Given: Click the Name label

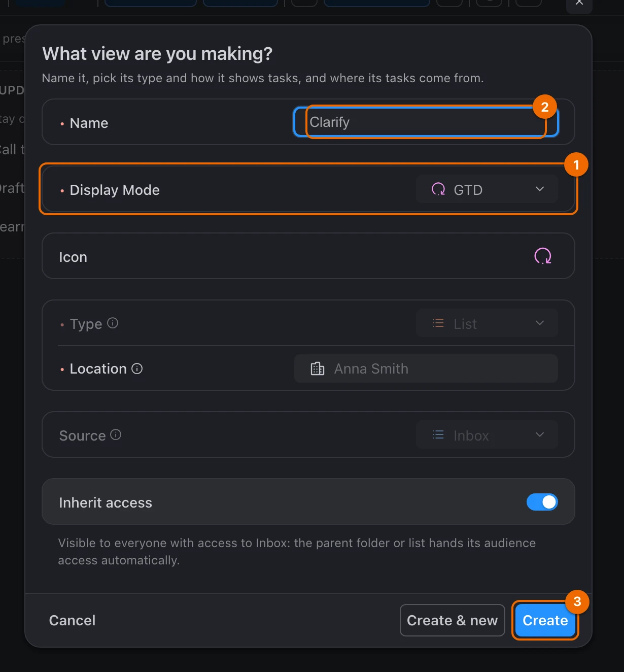Looking at the screenshot, I should point(89,123).
